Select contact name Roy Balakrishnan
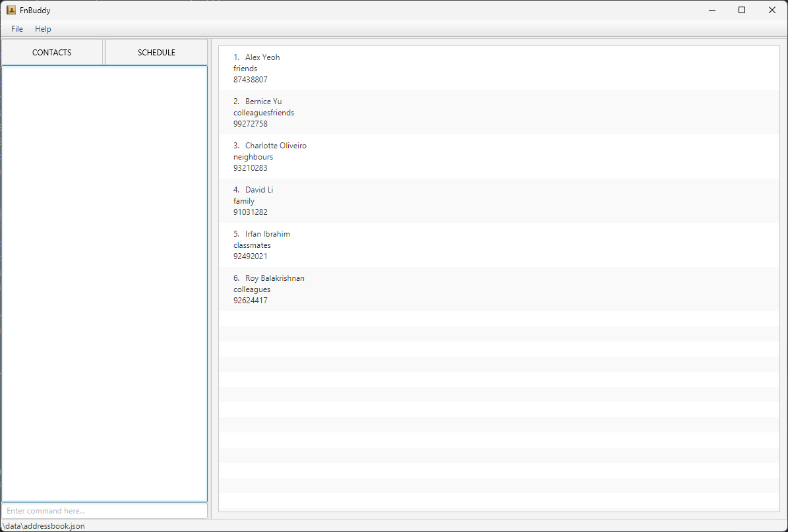 tap(275, 278)
